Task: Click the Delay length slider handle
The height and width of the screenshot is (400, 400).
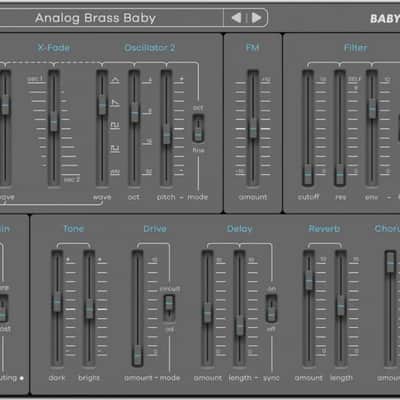Action: 240,326
